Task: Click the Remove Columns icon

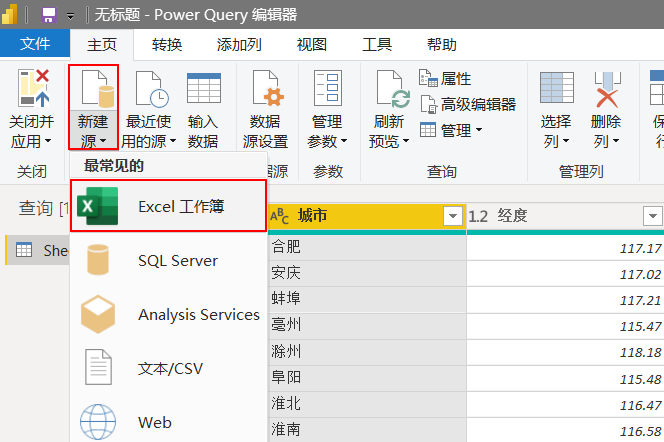Action: pyautogui.click(x=607, y=89)
